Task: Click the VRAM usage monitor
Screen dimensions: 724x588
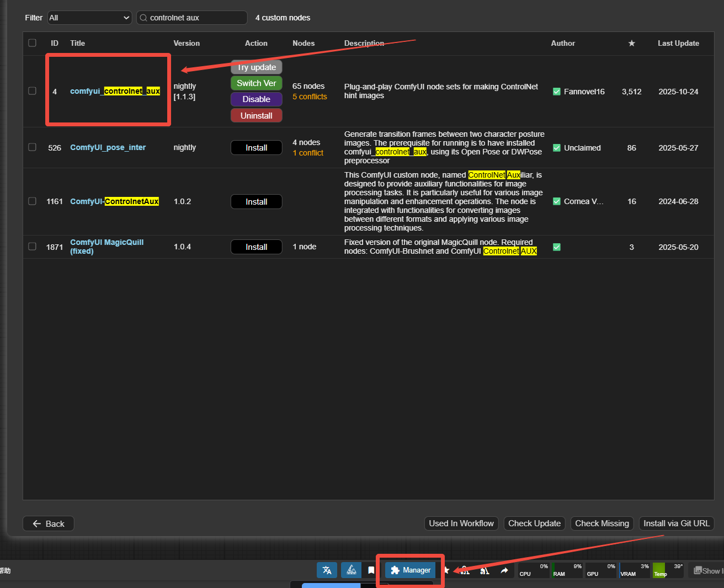Action: coord(634,570)
